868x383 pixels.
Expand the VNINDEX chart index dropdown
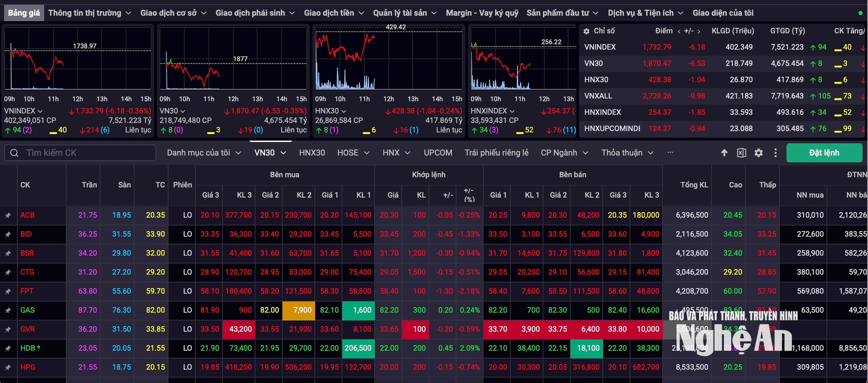coord(40,111)
